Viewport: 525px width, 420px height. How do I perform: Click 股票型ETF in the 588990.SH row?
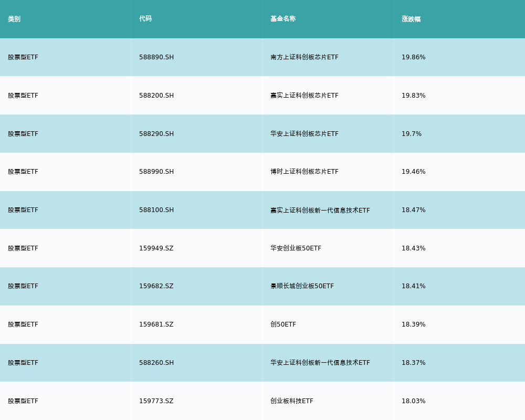pyautogui.click(x=23, y=172)
